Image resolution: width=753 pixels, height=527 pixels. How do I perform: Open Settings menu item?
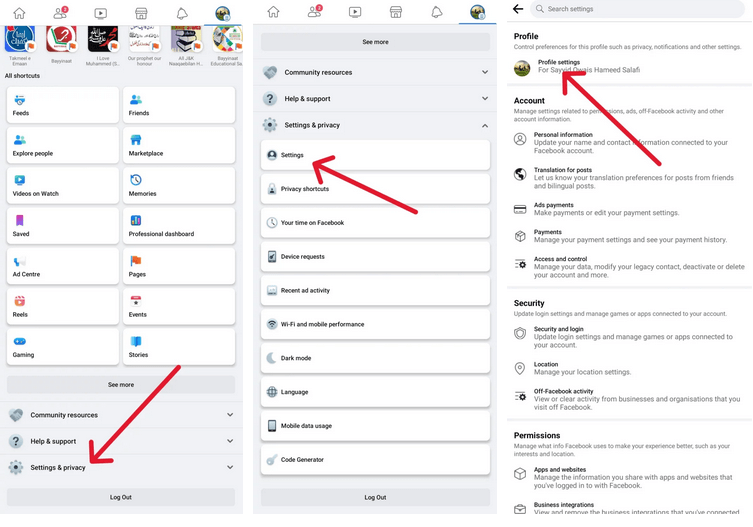click(376, 155)
